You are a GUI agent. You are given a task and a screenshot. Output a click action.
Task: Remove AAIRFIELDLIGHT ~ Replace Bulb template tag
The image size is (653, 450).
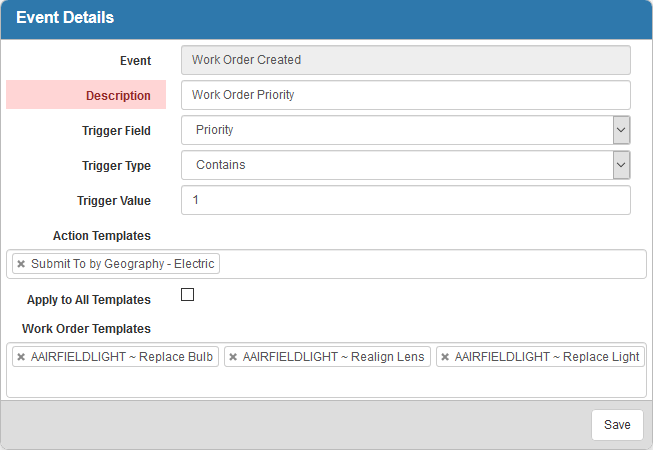21,357
